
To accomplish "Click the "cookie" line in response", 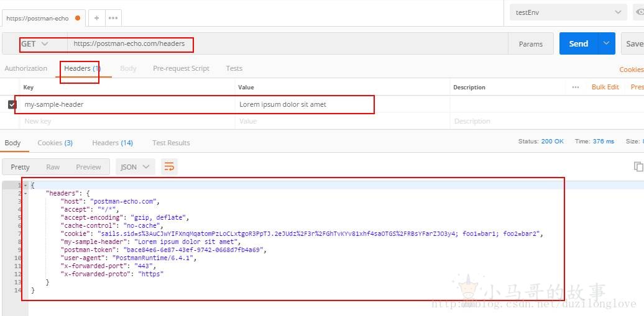I will point(302,233).
